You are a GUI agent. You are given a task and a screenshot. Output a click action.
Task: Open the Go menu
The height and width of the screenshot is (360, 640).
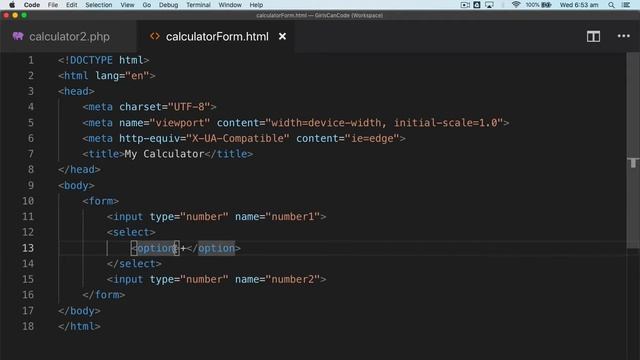147,5
